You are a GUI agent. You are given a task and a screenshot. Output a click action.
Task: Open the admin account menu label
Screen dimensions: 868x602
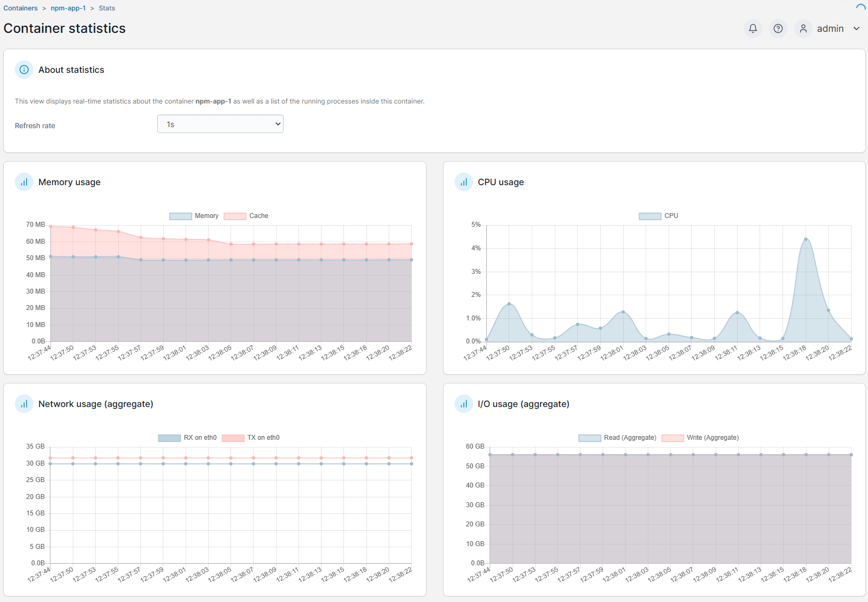click(x=830, y=28)
